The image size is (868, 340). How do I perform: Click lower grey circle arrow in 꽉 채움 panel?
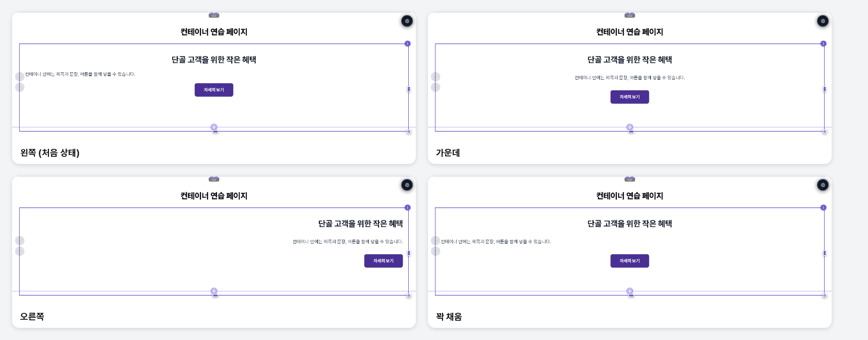436,251
